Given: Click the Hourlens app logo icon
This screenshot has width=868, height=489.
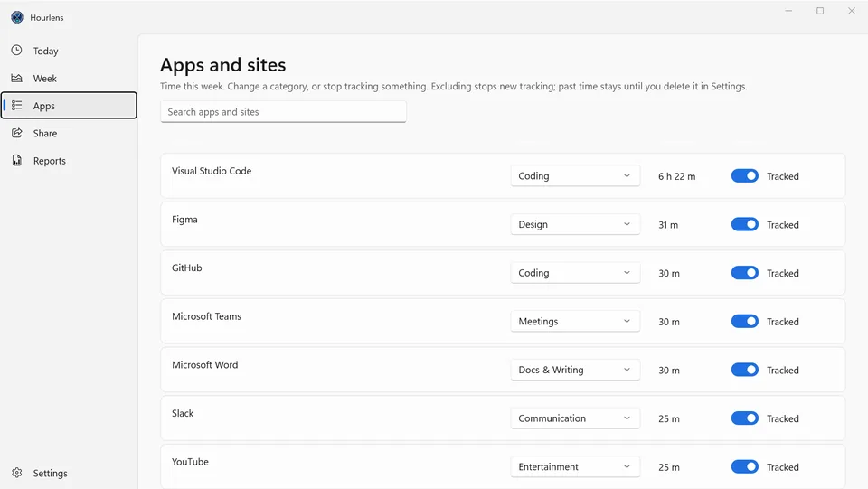Looking at the screenshot, I should pos(17,17).
